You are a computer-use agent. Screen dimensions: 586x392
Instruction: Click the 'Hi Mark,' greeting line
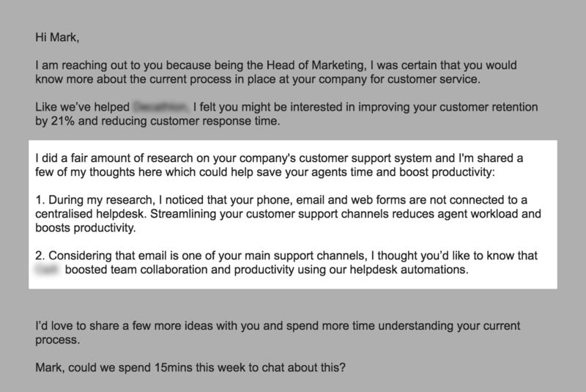click(x=58, y=34)
